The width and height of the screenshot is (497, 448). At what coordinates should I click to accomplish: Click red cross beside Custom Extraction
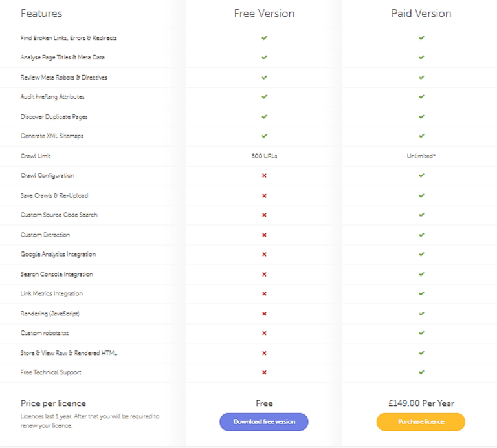pos(264,235)
